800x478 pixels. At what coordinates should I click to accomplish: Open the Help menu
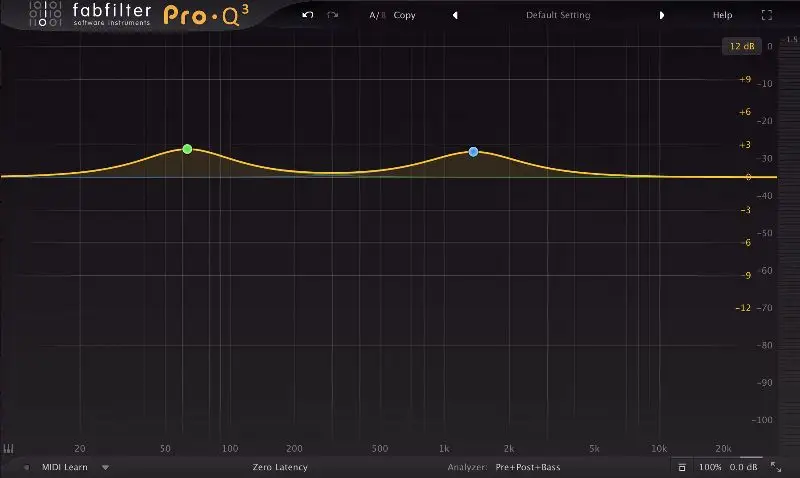coord(722,16)
